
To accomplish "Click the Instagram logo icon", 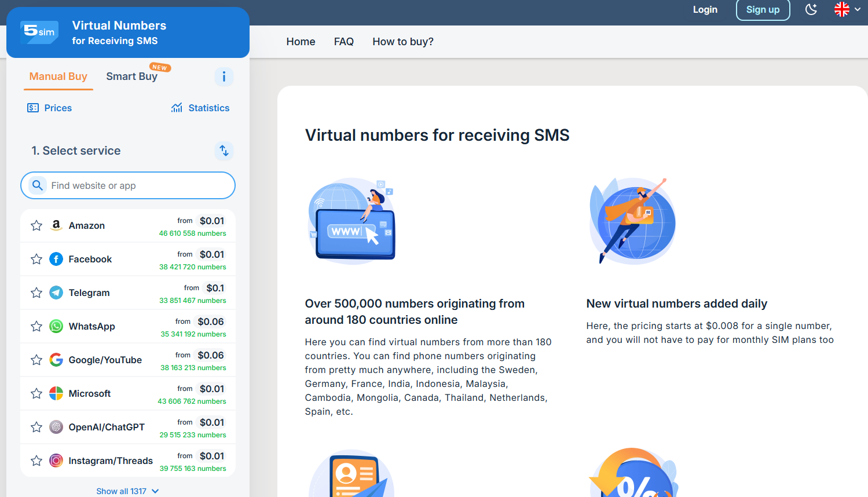I will [56, 461].
